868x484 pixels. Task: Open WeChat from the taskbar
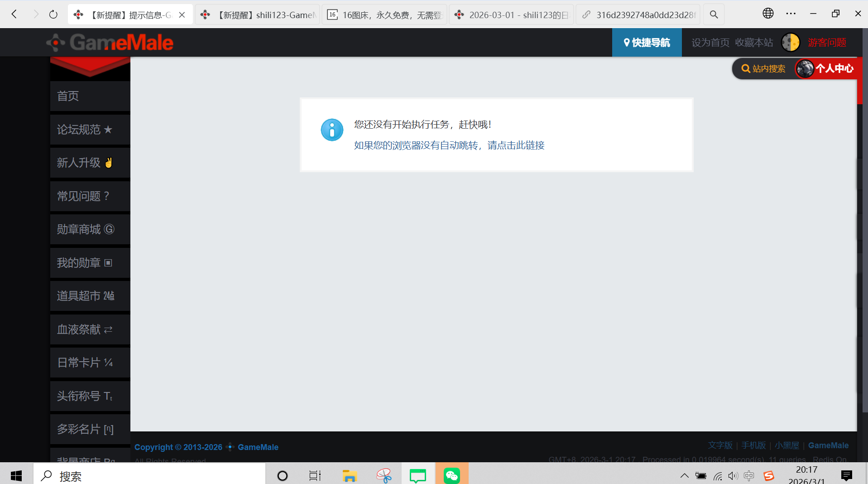451,475
